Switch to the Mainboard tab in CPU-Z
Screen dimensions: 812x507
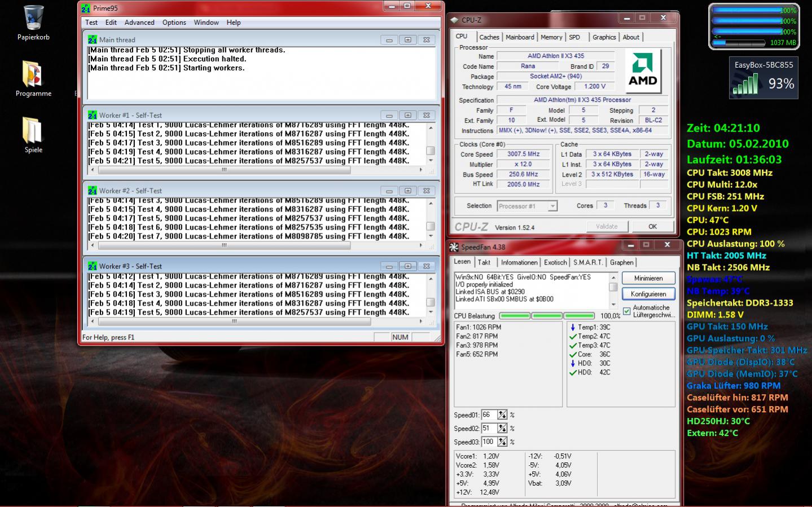pos(520,37)
